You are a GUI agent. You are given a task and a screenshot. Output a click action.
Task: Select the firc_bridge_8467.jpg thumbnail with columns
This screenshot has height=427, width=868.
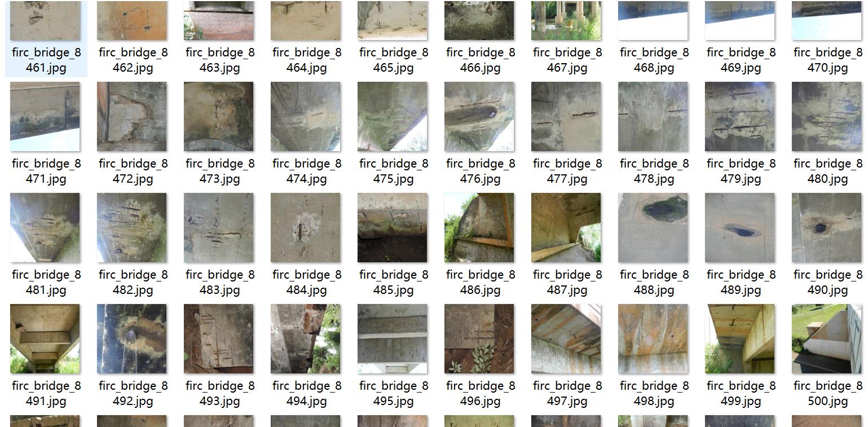566,20
